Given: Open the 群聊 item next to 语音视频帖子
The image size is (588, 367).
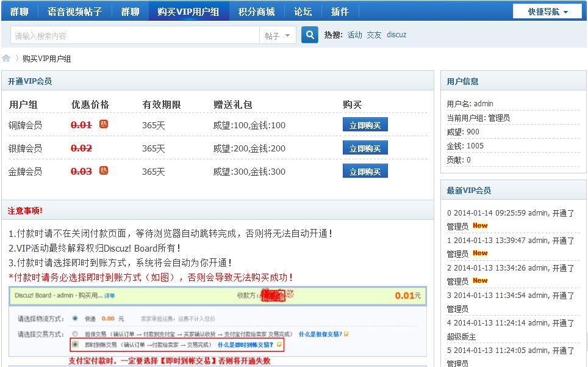Looking at the screenshot, I should coord(130,12).
